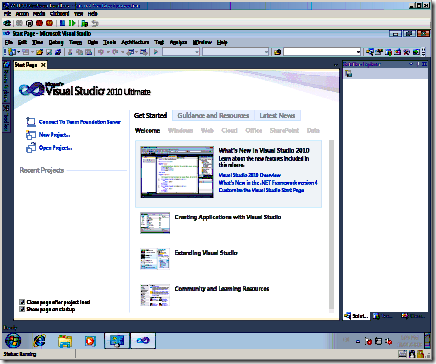The image size is (436, 364).
Task: Click the Redo toolbar icon
Action: 115,52
